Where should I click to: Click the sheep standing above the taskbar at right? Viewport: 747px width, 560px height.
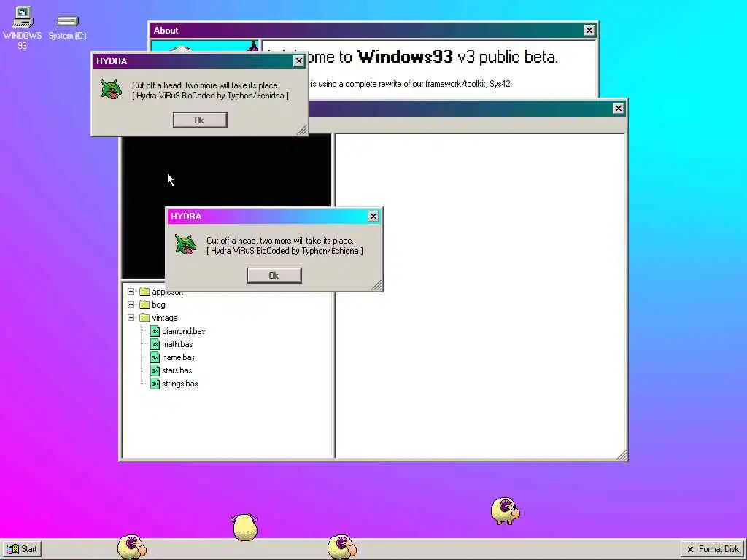click(x=505, y=511)
